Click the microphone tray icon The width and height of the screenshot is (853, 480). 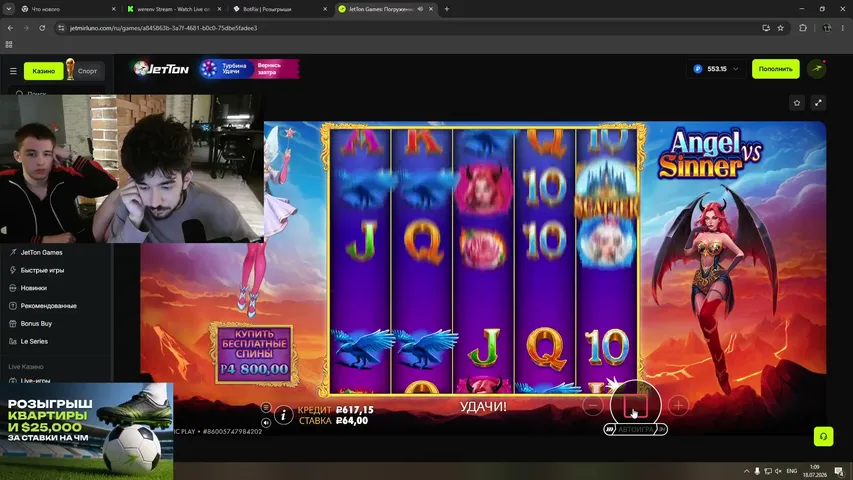pos(757,471)
